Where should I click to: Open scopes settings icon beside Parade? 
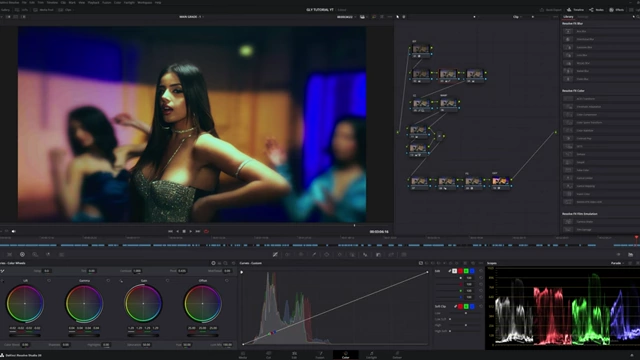tap(631, 263)
